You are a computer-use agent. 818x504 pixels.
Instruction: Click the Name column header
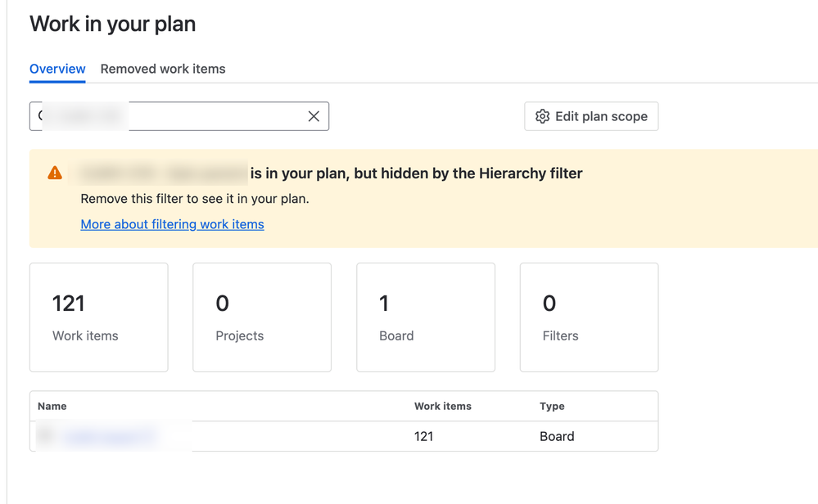52,406
